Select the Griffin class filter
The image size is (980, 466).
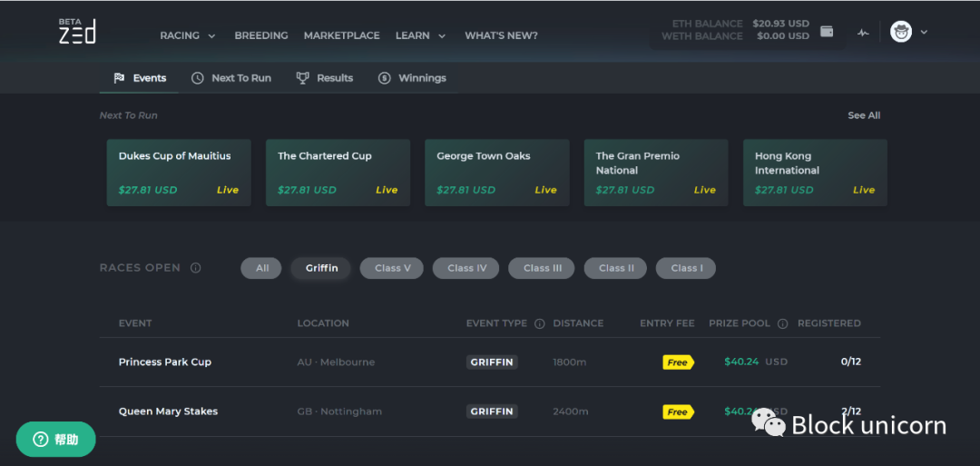pos(321,268)
